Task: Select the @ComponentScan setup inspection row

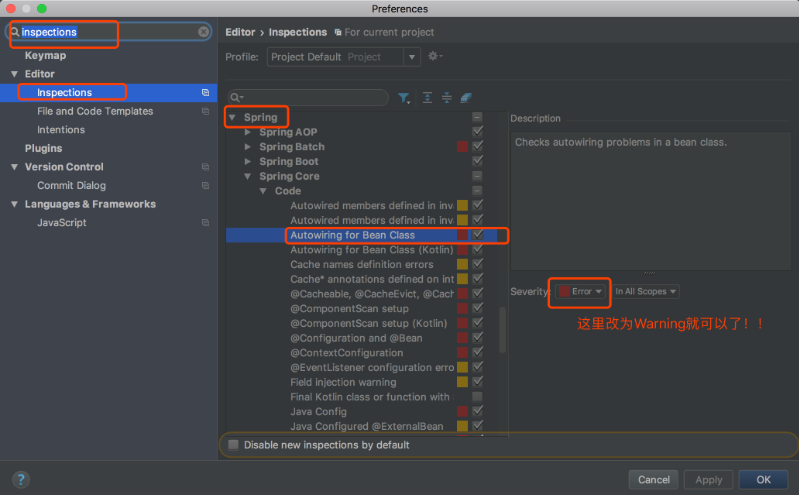Action: pos(349,308)
